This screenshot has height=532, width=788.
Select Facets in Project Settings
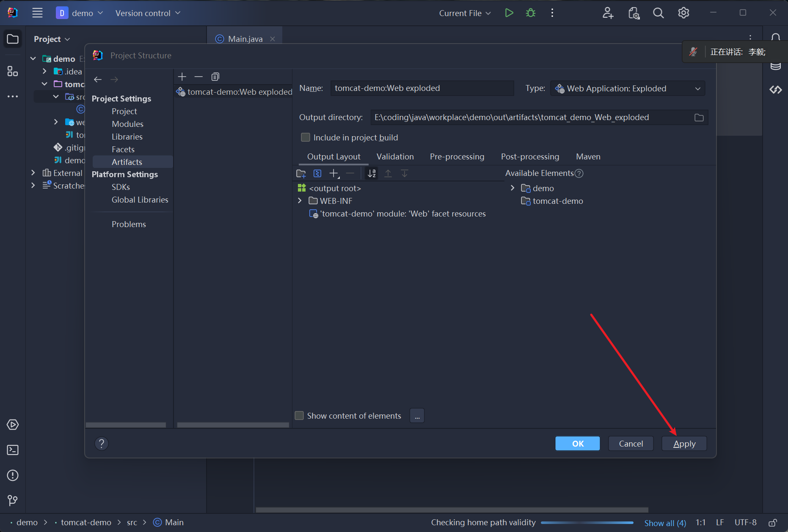pyautogui.click(x=123, y=149)
